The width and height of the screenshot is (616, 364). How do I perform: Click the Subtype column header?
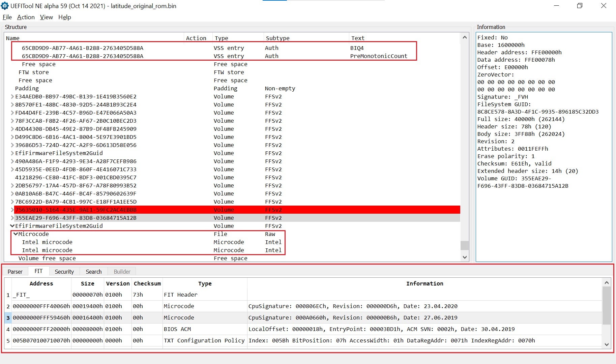tap(277, 38)
